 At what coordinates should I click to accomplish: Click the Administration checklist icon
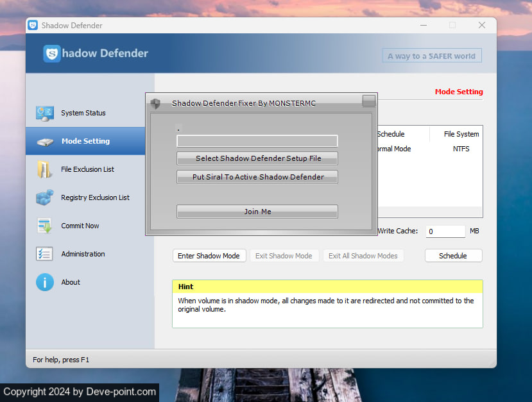(x=44, y=254)
